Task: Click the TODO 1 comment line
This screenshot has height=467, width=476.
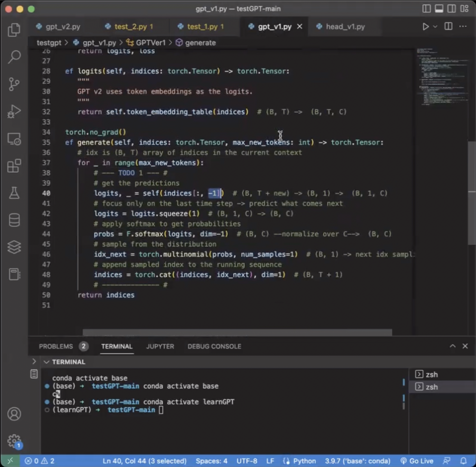Action: coord(130,173)
